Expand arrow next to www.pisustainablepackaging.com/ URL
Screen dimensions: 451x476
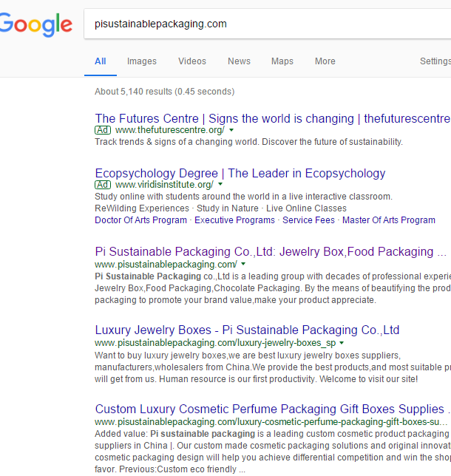click(243, 264)
